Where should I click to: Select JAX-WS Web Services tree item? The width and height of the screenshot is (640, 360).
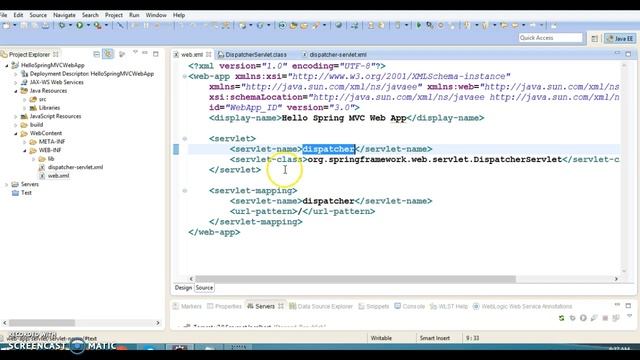pos(56,82)
